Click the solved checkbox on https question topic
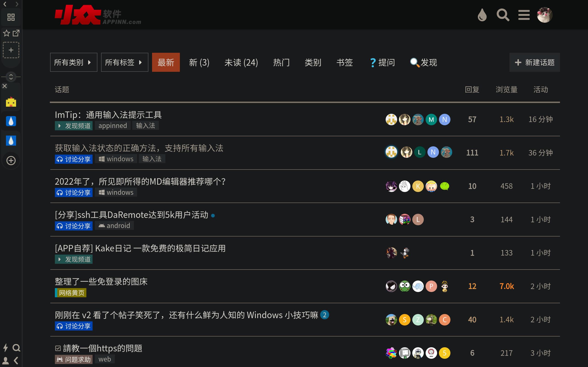This screenshot has width=588, height=367. click(58, 348)
